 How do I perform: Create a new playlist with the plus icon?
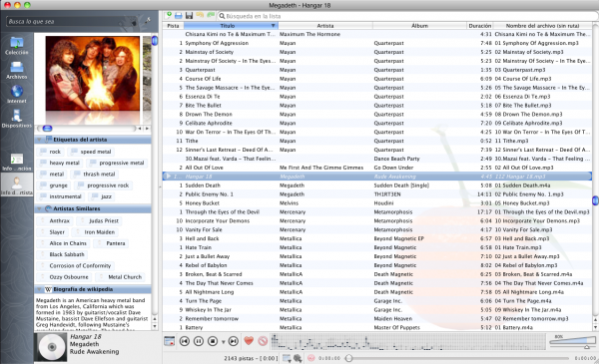168,16
